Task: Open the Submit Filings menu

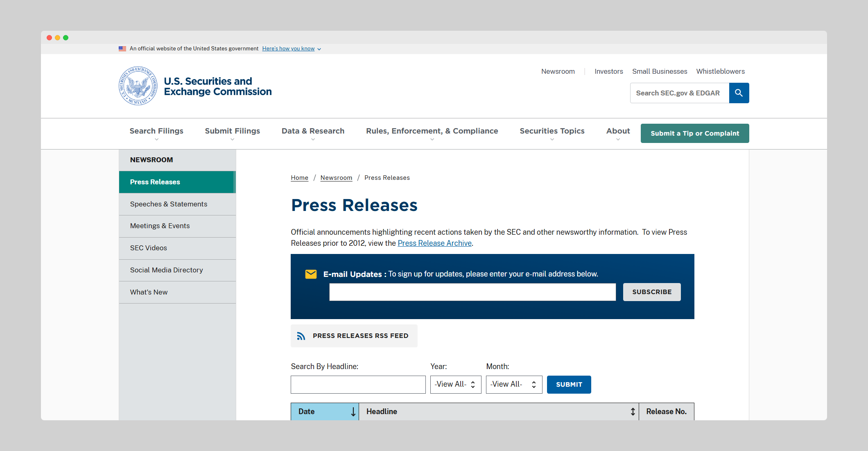Action: tap(232, 131)
